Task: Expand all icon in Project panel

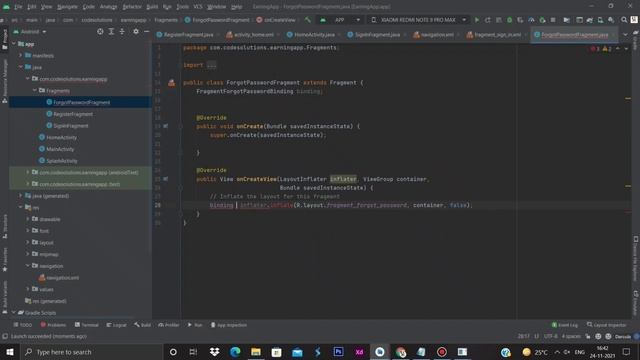Action: click(x=111, y=31)
